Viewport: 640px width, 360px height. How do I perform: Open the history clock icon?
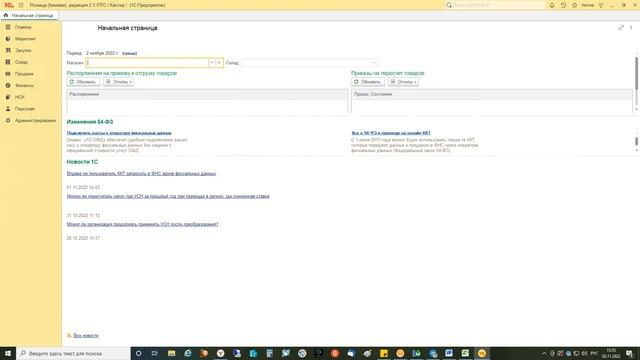(563, 5)
